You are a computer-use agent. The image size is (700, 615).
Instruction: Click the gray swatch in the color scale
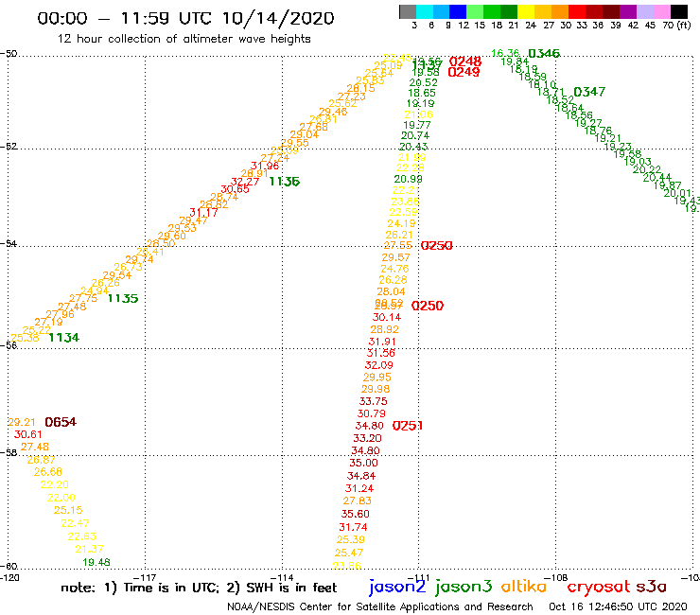point(408,12)
